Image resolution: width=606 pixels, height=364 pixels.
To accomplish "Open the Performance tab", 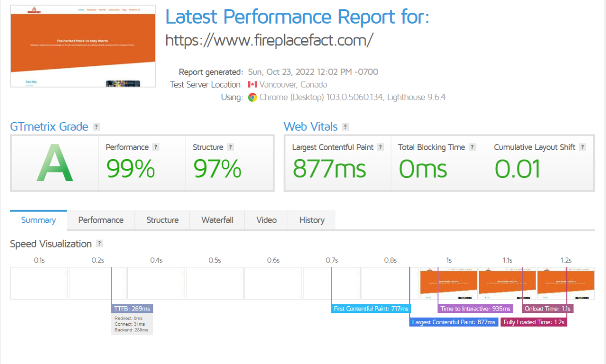I will [x=100, y=220].
